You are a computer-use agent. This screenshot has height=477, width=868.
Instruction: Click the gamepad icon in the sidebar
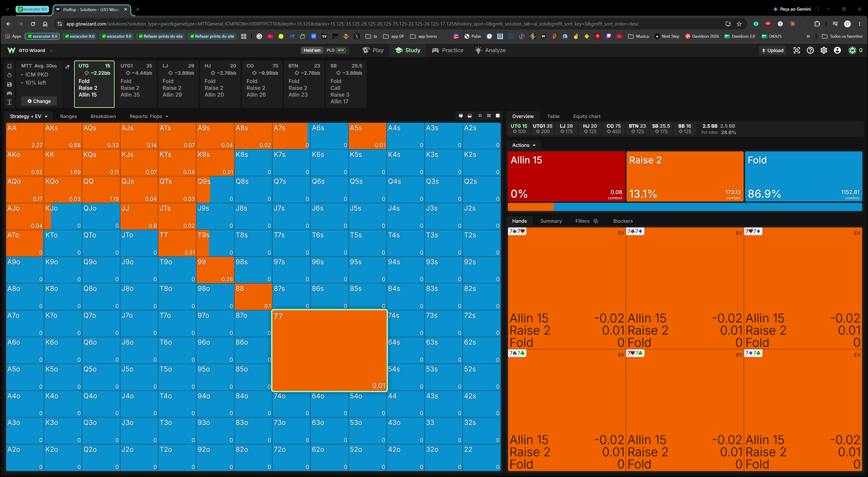tap(9, 93)
